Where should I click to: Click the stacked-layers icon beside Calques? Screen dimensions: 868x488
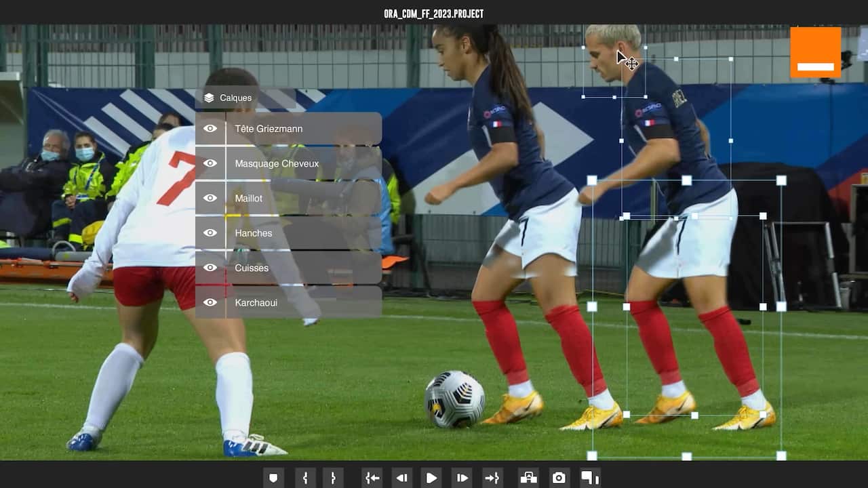click(208, 98)
